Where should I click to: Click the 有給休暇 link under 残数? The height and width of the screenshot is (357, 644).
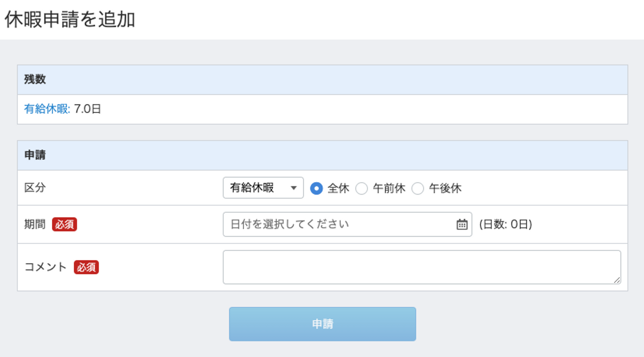(47, 109)
